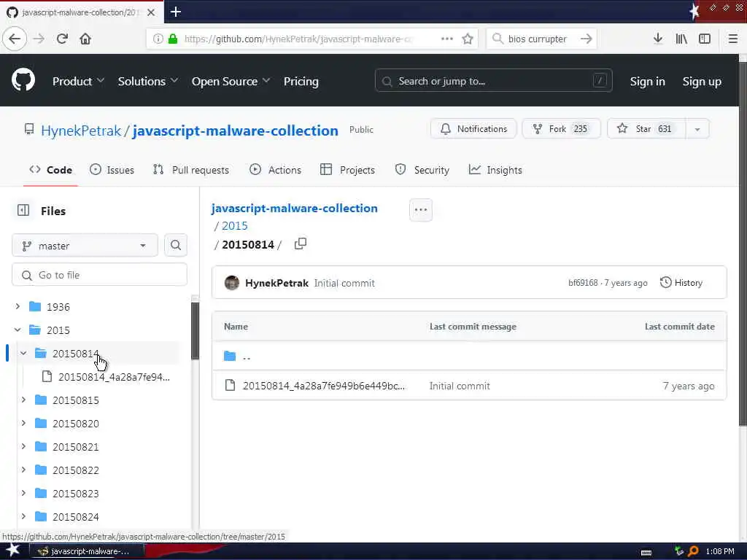Open the Pull requests tab

[191, 170]
